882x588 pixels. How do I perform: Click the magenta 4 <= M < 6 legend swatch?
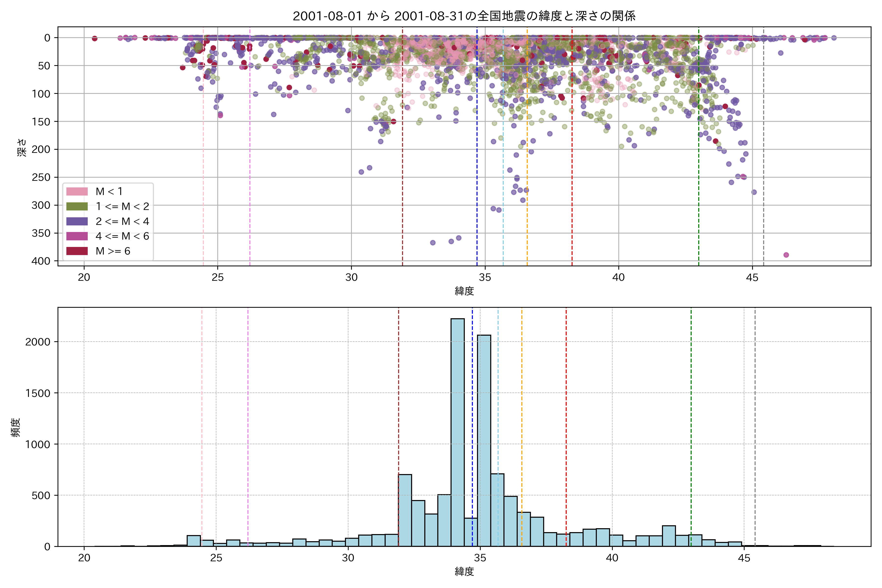click(x=77, y=236)
